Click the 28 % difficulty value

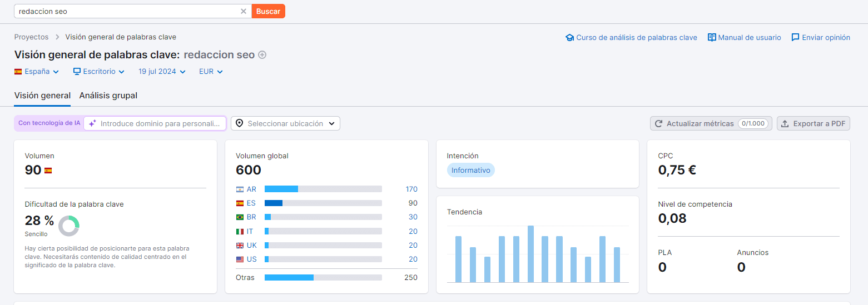pos(39,221)
